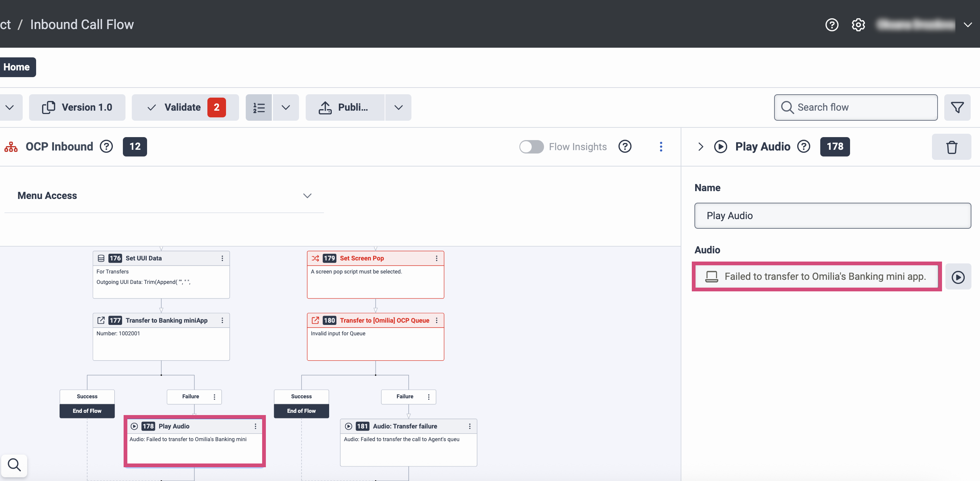This screenshot has height=481, width=980.
Task: Click OCP Inbound help icon
Action: click(106, 146)
